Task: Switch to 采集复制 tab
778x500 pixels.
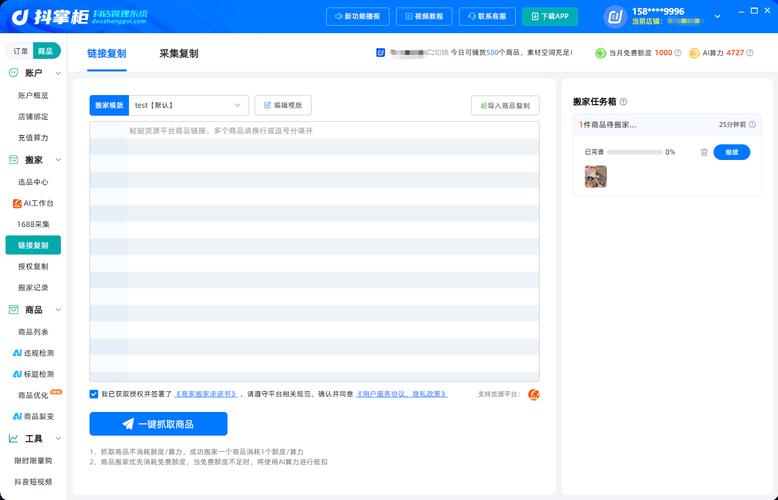Action: click(x=179, y=54)
